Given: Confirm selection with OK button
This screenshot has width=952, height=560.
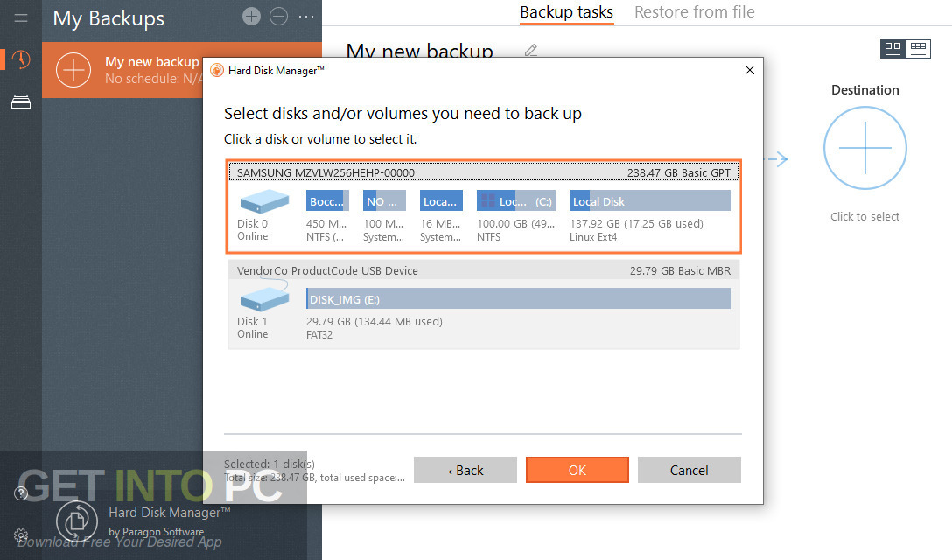Looking at the screenshot, I should tap(577, 470).
